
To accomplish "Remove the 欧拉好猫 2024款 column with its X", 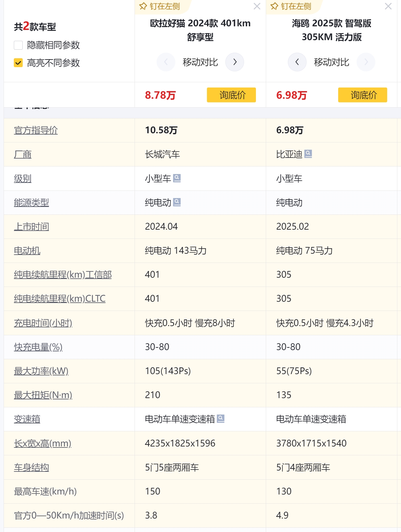I will [x=257, y=6].
